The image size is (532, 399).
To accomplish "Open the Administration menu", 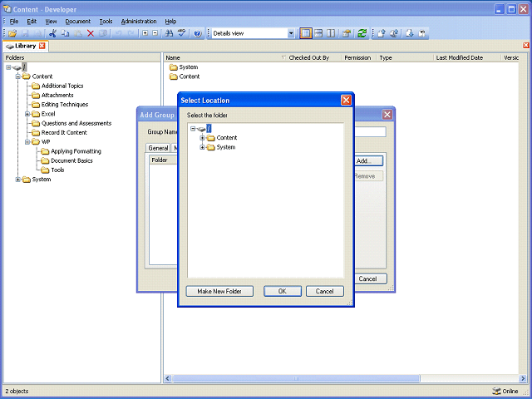I will [139, 22].
